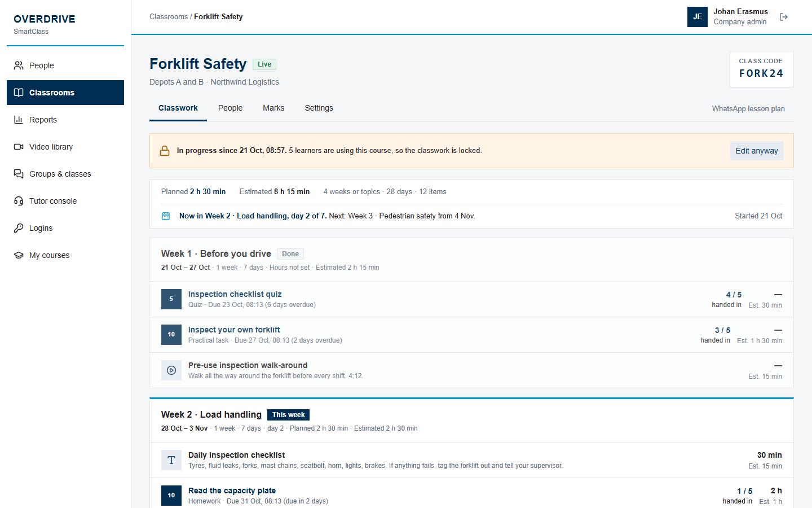Screen dimensions: 812x508
Task: Click the points badge for Inspection checklist quiz
Action: pos(171,299)
